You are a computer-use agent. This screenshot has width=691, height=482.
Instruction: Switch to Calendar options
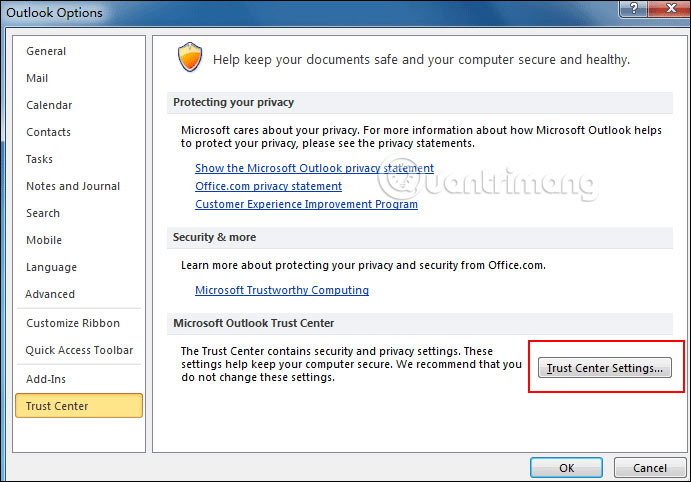pos(49,105)
